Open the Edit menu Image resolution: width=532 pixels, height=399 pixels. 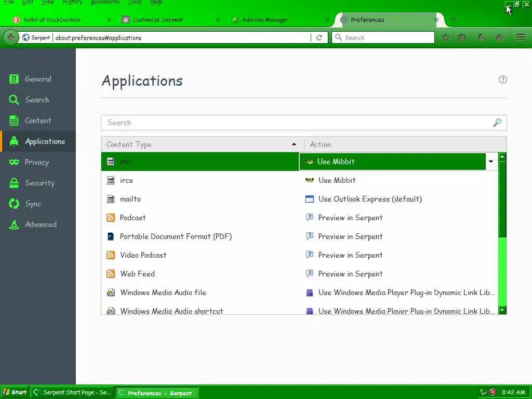(28, 2)
